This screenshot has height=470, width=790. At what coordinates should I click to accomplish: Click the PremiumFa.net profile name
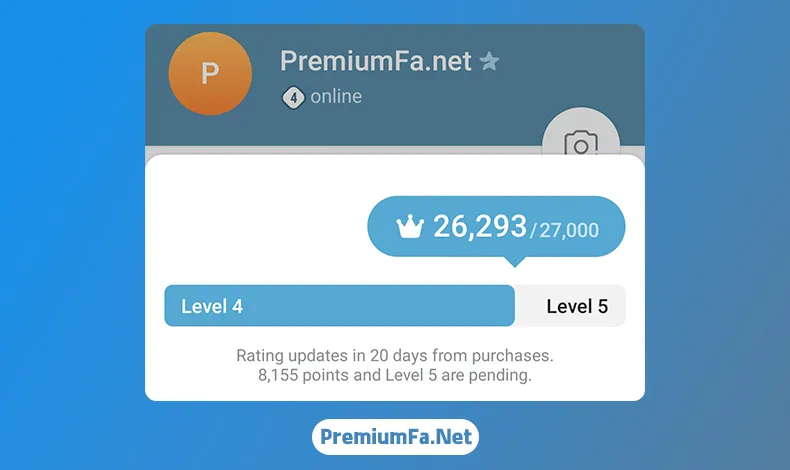coord(375,61)
